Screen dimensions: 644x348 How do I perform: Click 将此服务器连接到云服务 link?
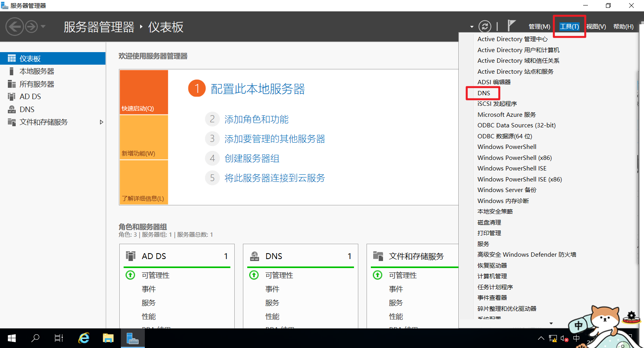275,178
